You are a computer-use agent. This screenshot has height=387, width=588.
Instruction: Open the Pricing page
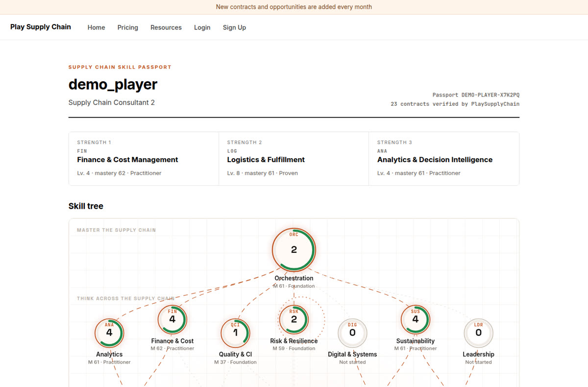(128, 27)
